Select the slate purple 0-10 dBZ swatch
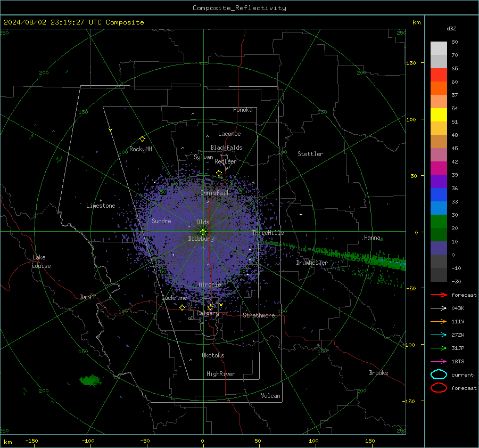 click(x=439, y=248)
